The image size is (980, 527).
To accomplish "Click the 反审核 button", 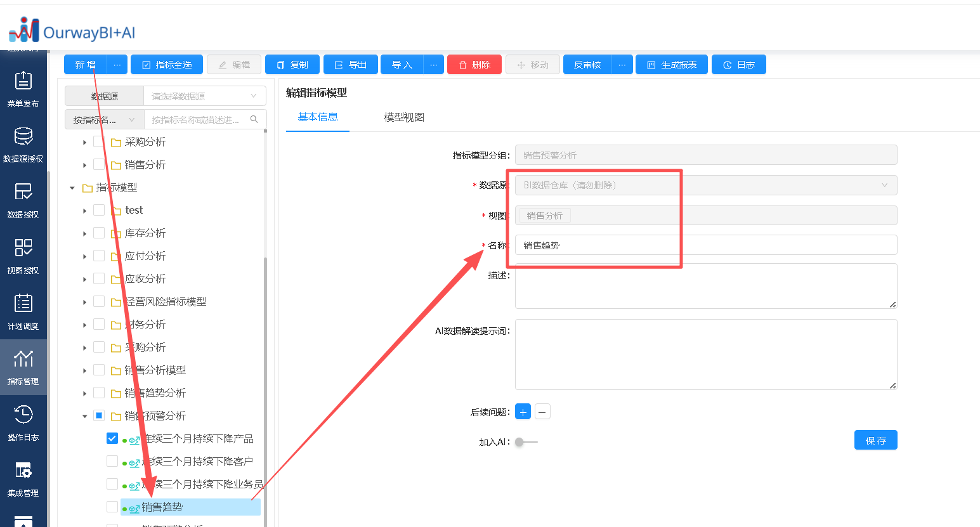I will [587, 65].
